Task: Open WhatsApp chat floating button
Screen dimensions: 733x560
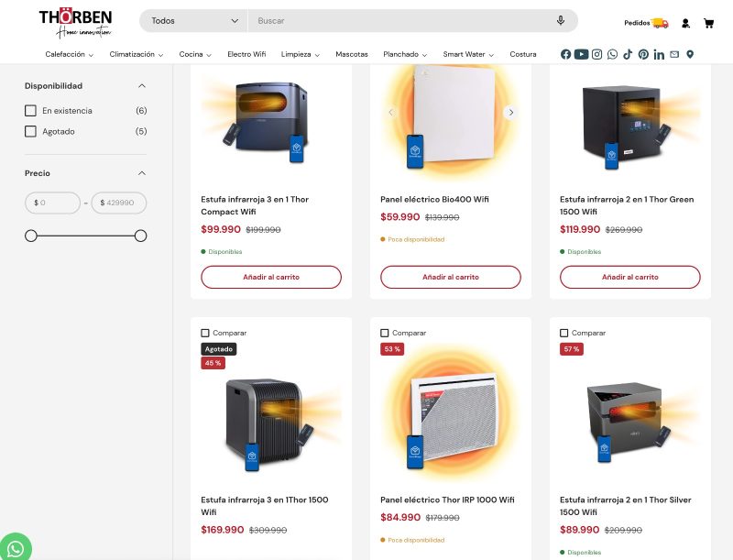Action: coord(16,547)
